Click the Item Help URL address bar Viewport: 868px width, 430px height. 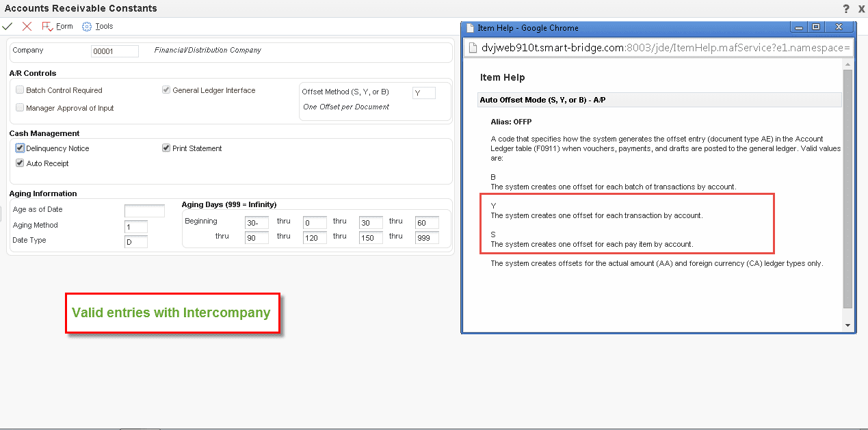pyautogui.click(x=659, y=49)
